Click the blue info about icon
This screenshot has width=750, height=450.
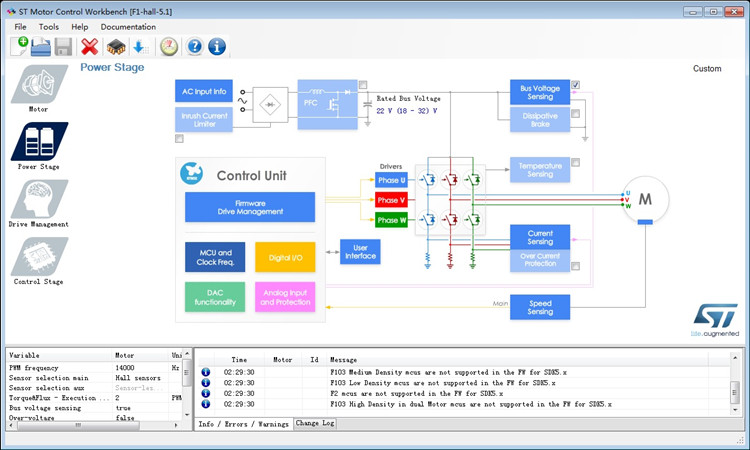click(217, 47)
